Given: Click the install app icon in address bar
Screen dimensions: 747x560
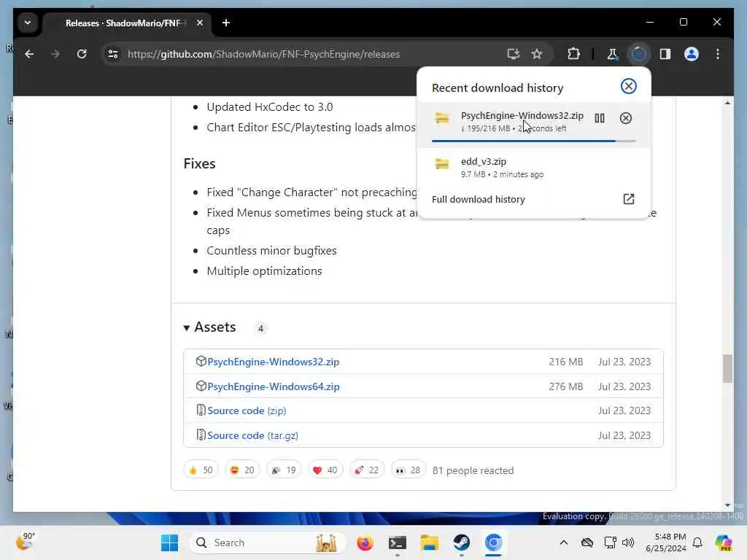Looking at the screenshot, I should click(513, 54).
